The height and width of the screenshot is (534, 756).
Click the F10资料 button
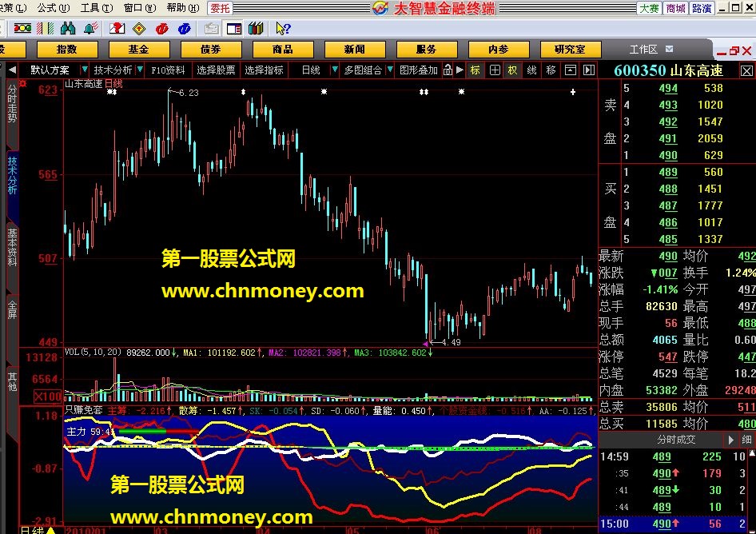click(x=168, y=70)
